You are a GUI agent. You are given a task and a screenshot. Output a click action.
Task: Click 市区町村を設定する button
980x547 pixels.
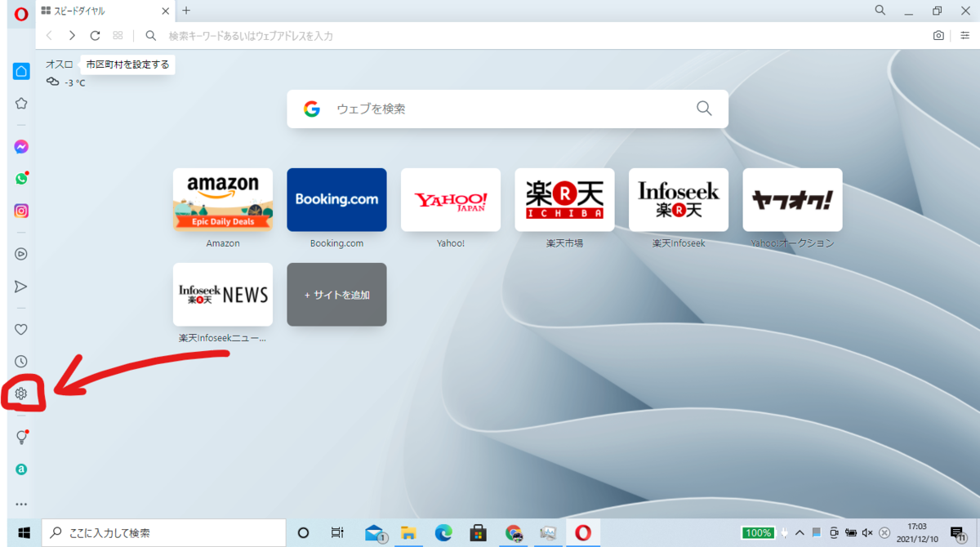127,64
